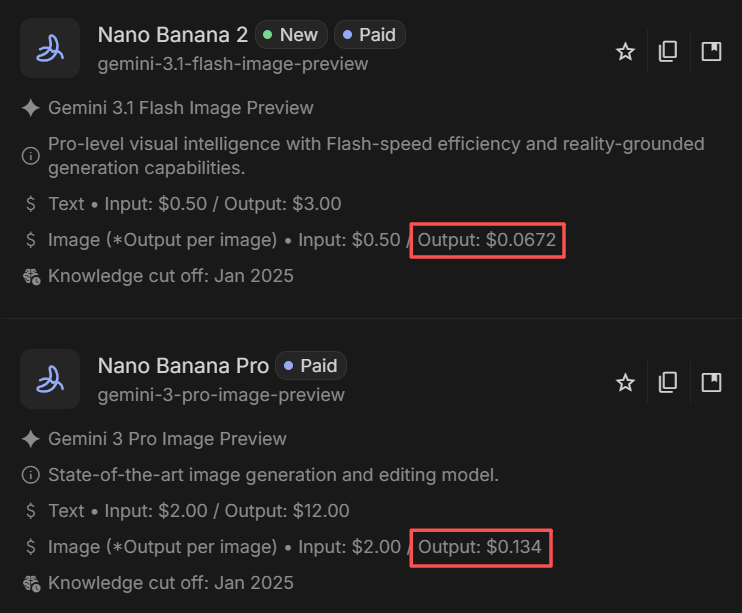This screenshot has height=613, width=742.
Task: Copy the Nano Banana 2 model ID
Action: pos(668,52)
